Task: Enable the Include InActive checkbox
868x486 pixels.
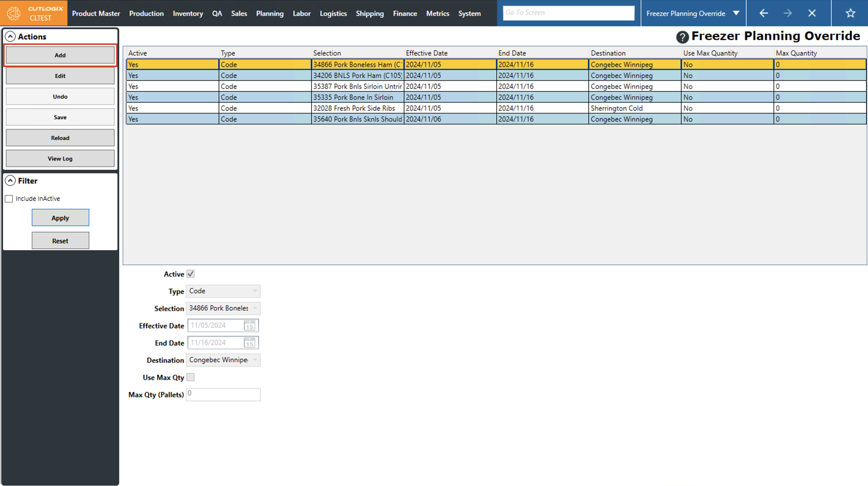Action: tap(9, 198)
